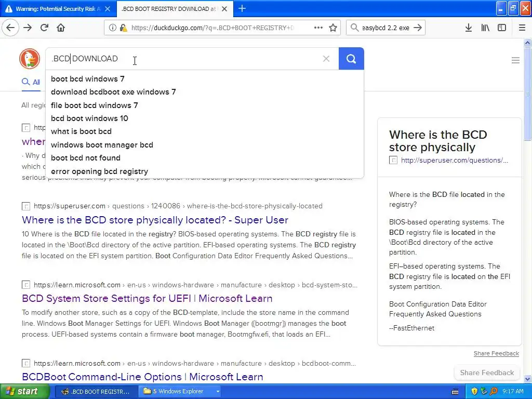Click scrollbar down arrow at page bottom
532x399 pixels.
(x=528, y=379)
